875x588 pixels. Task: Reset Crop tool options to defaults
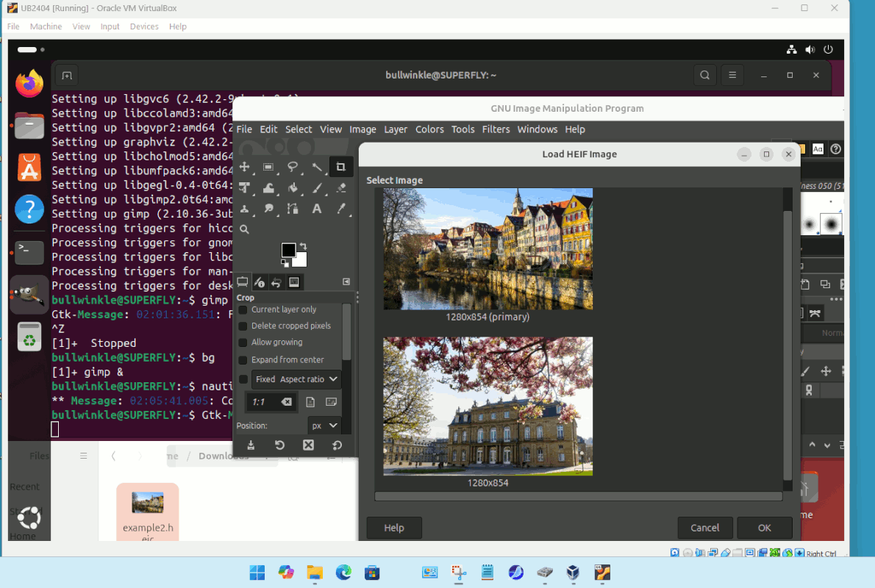click(337, 445)
